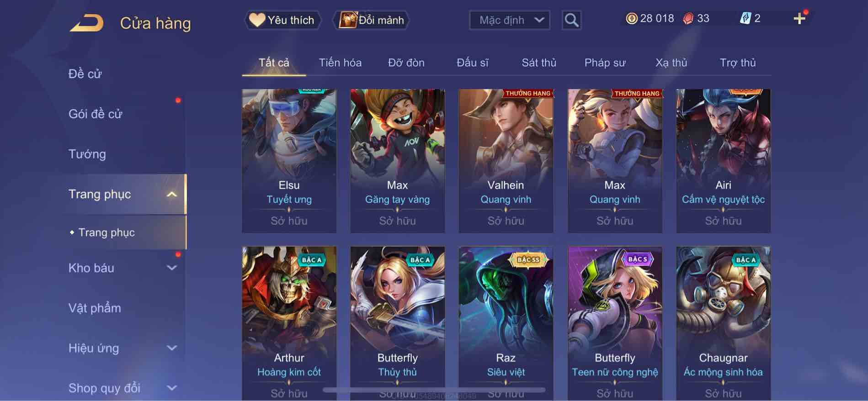
Task: Open the Mặc định sort dropdown
Action: click(510, 20)
